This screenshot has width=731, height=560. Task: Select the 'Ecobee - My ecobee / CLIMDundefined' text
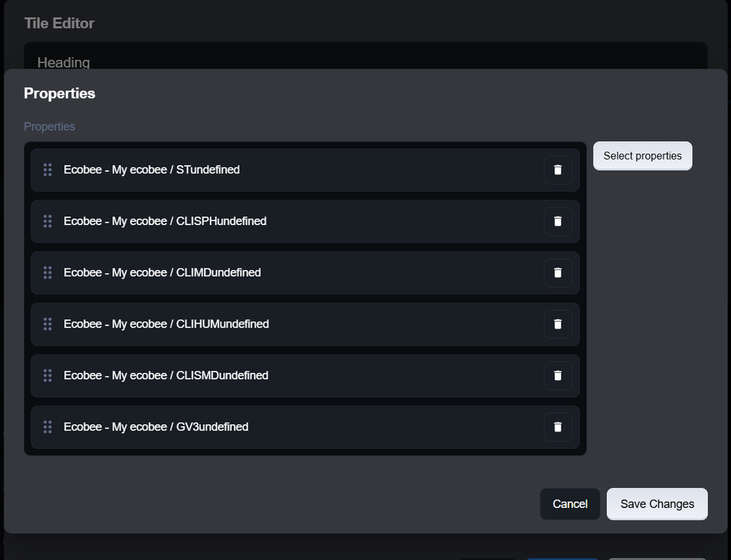pos(162,273)
